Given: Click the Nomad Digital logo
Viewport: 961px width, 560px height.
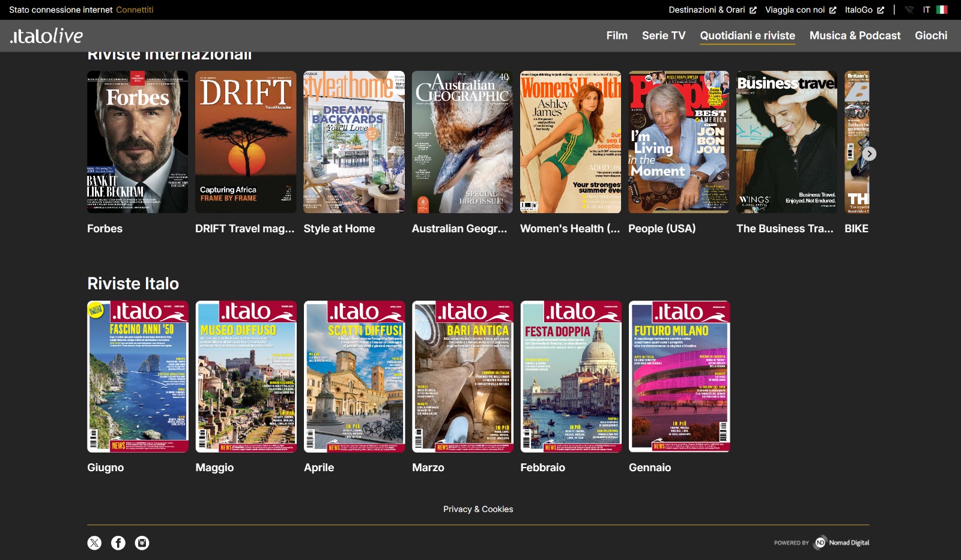Looking at the screenshot, I should (x=841, y=543).
